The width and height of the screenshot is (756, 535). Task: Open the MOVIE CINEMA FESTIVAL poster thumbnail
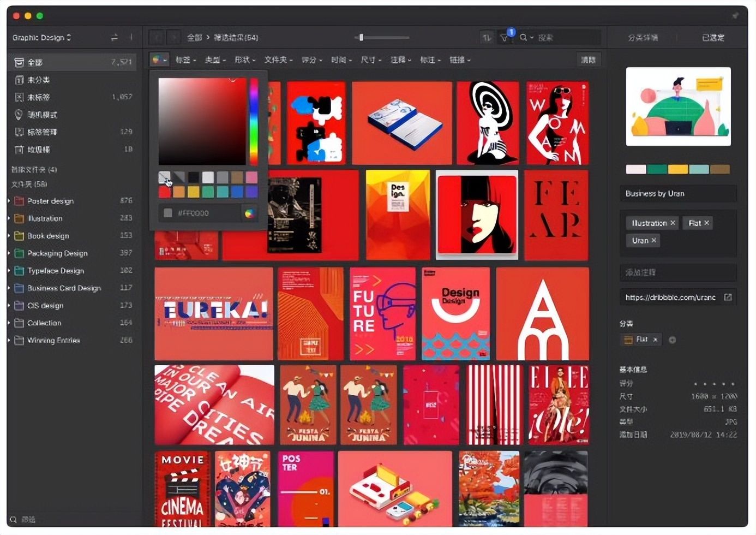pos(183,489)
